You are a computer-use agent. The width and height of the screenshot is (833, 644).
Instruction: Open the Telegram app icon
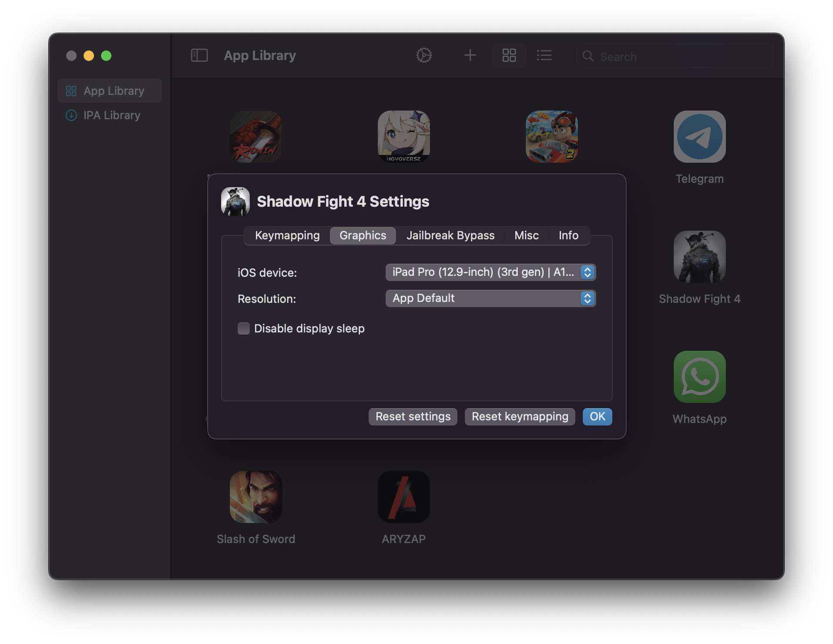pyautogui.click(x=699, y=137)
